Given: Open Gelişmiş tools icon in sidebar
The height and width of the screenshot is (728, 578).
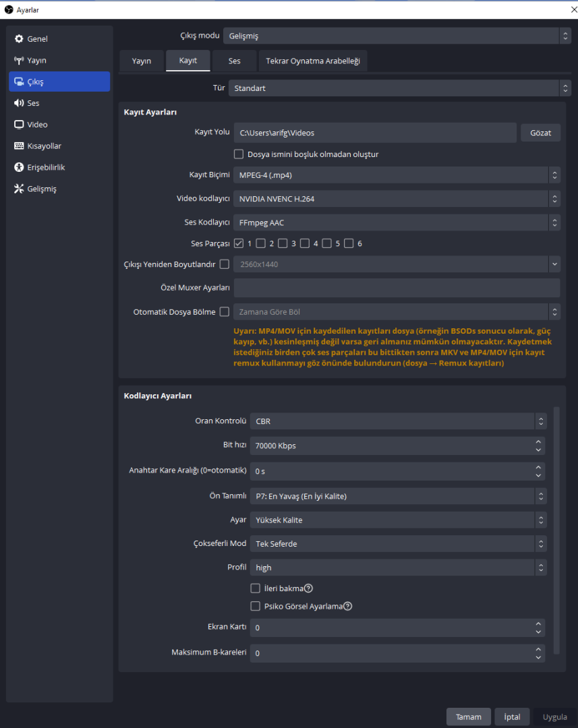Looking at the screenshot, I should [19, 189].
